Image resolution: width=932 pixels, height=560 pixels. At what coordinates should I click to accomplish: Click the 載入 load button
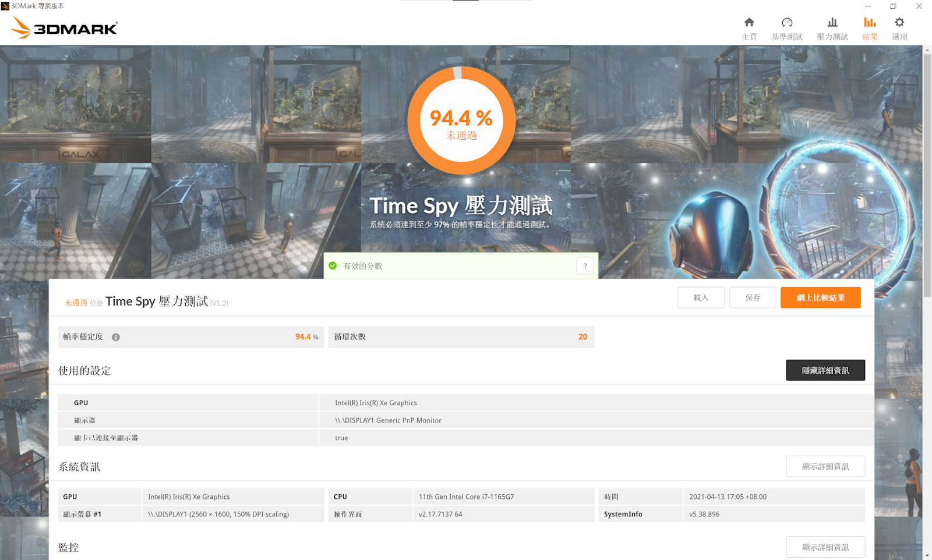[701, 297]
